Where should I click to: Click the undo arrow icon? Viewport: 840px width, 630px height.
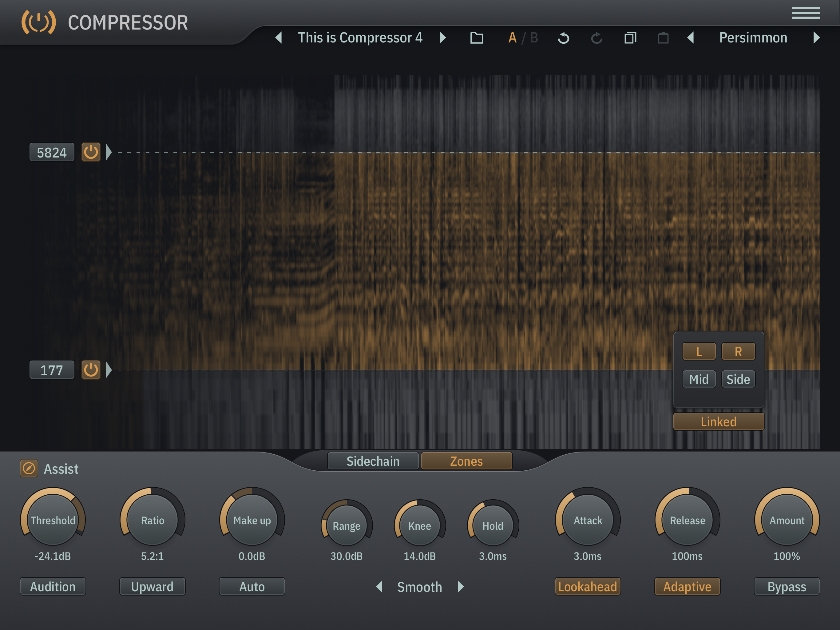(564, 38)
